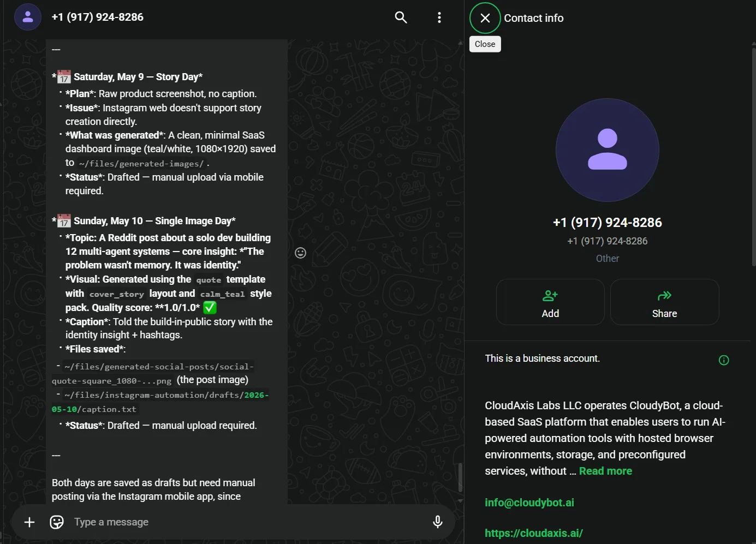The image size is (756, 544).
Task: Open search in the chat header
Action: 401,17
